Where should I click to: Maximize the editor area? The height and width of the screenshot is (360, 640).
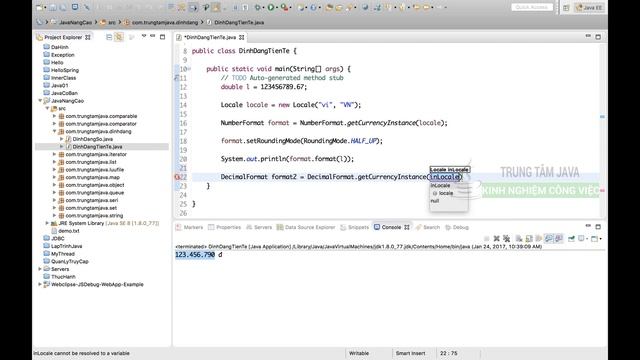[598, 37]
